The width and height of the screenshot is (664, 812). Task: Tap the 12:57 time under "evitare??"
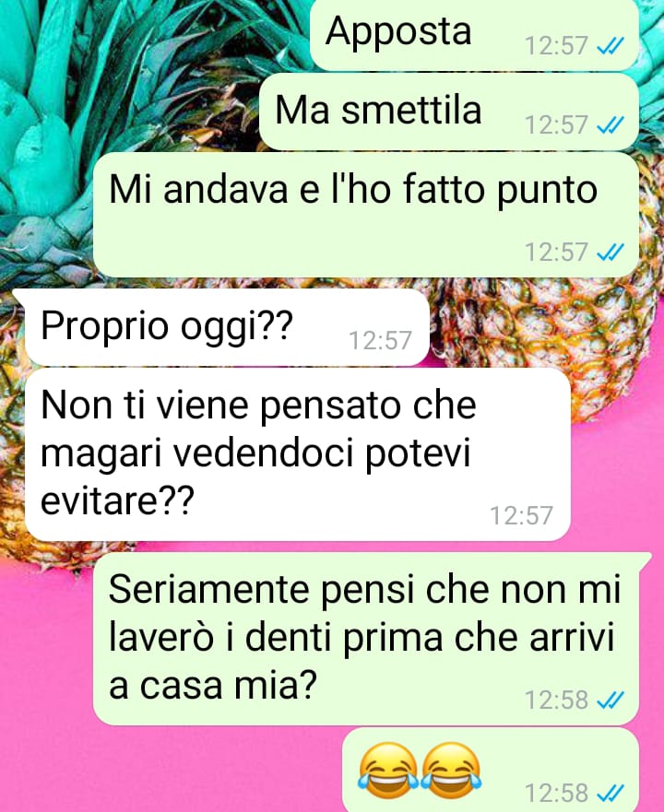(x=521, y=516)
